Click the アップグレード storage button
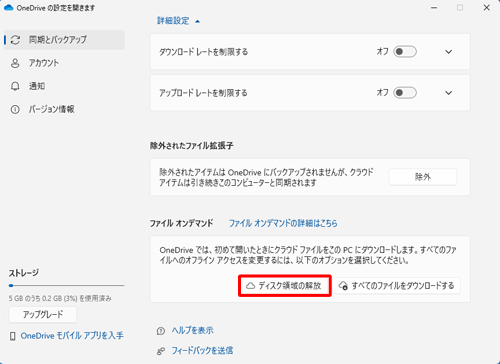The image size is (500, 364). (43, 314)
